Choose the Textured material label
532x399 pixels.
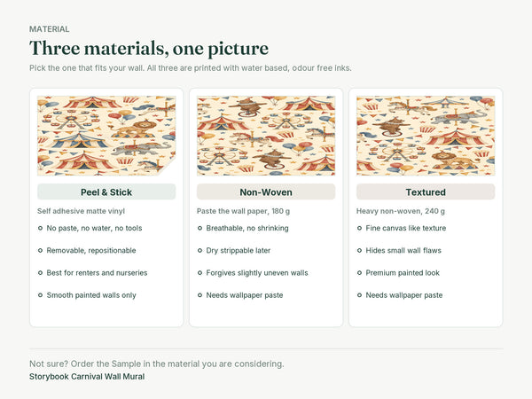click(426, 192)
